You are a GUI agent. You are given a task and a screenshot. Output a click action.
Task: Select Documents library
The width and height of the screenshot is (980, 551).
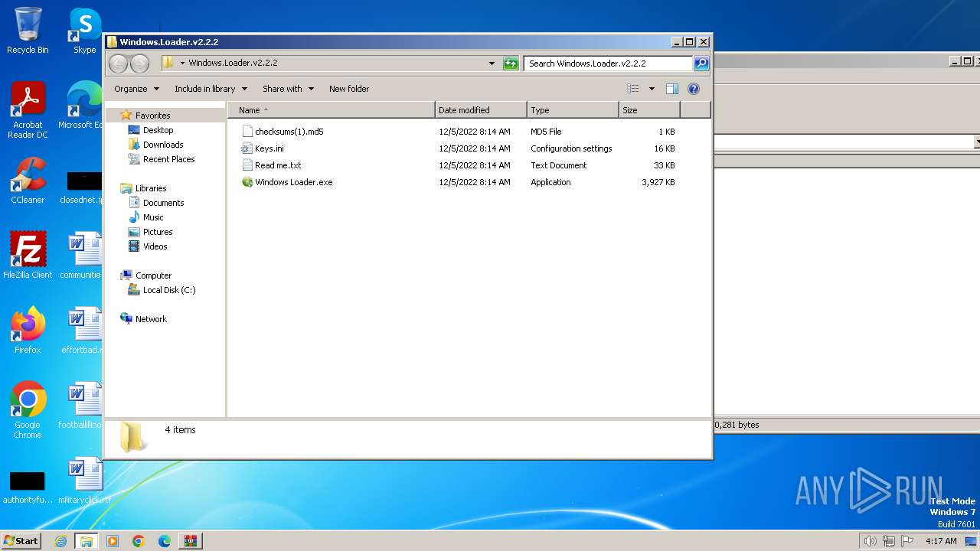coord(163,203)
